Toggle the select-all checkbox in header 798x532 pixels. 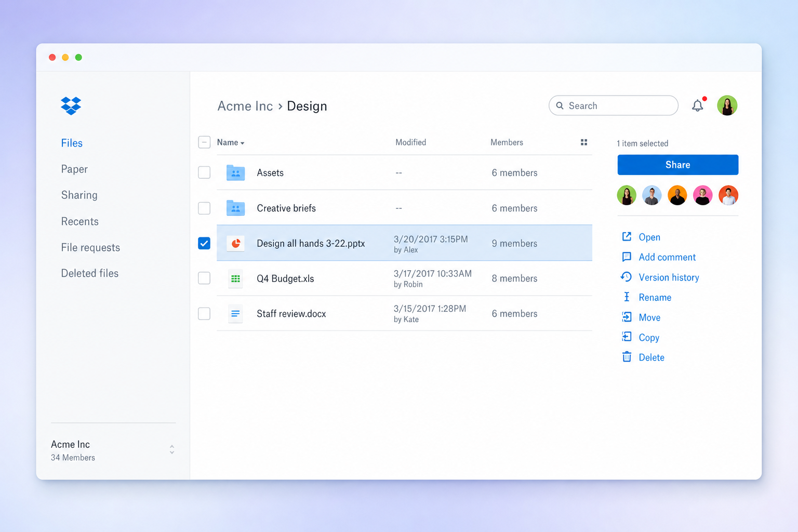(x=204, y=142)
